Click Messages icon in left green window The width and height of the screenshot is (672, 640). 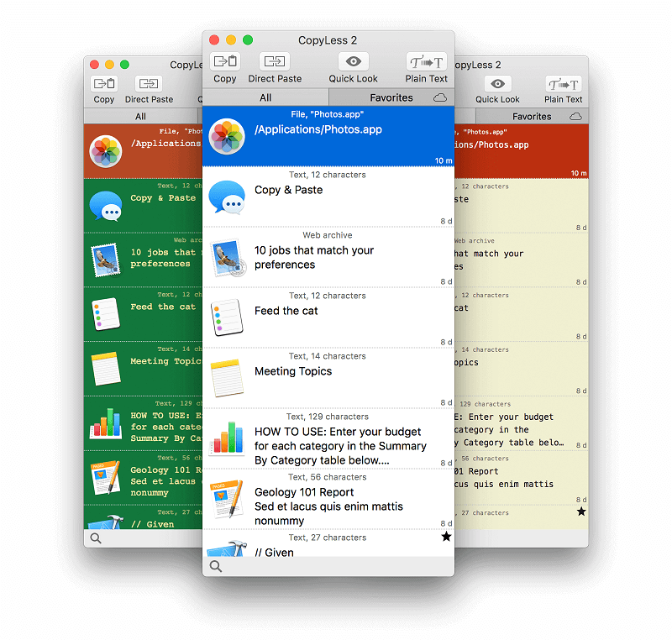coord(106,206)
